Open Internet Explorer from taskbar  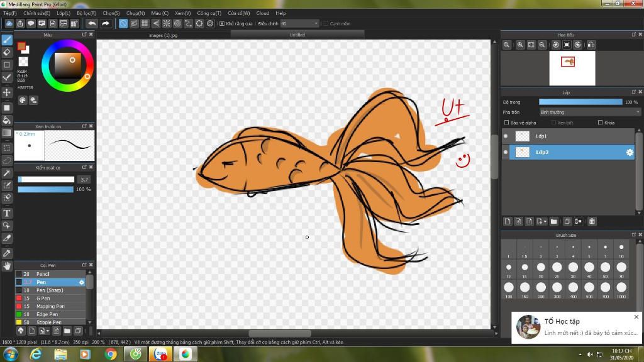pos(36,354)
